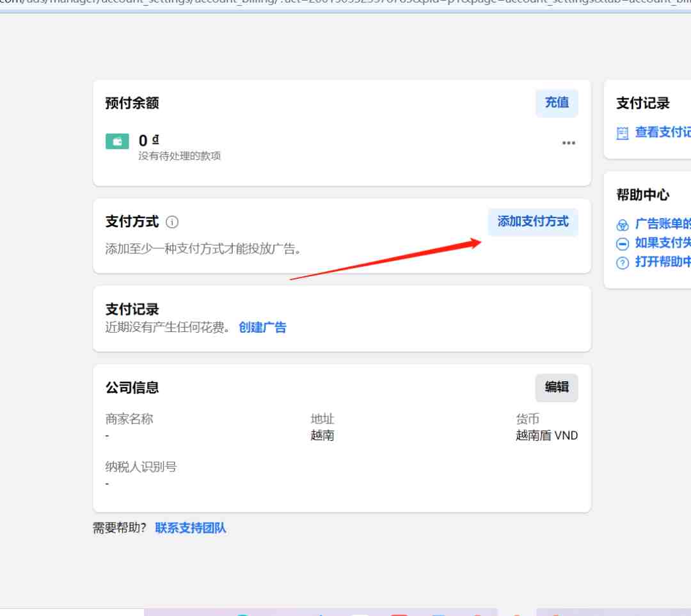Click the info icon beside 支付方式
This screenshot has height=616, width=691.
click(172, 222)
